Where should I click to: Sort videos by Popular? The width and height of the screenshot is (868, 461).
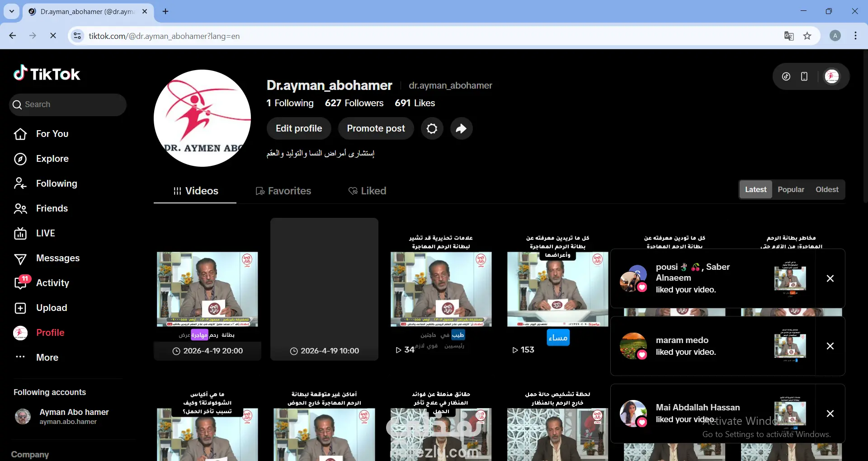(x=791, y=190)
